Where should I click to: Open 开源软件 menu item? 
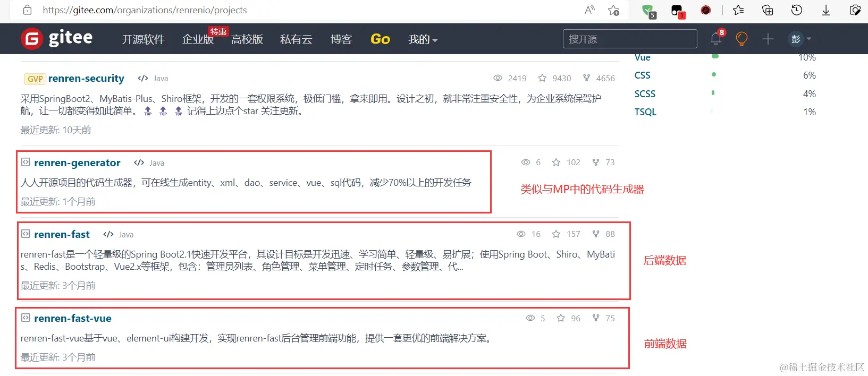pyautogui.click(x=143, y=39)
